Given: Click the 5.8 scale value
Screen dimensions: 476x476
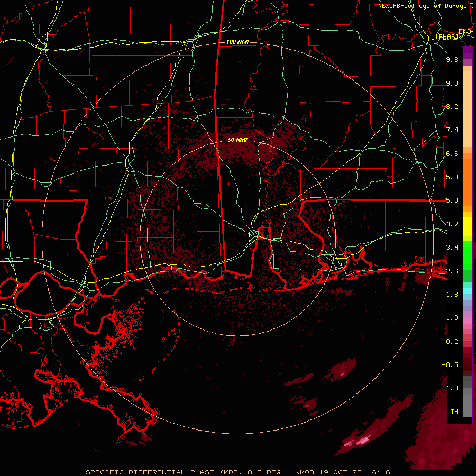Looking at the screenshot, I should click(x=452, y=177).
